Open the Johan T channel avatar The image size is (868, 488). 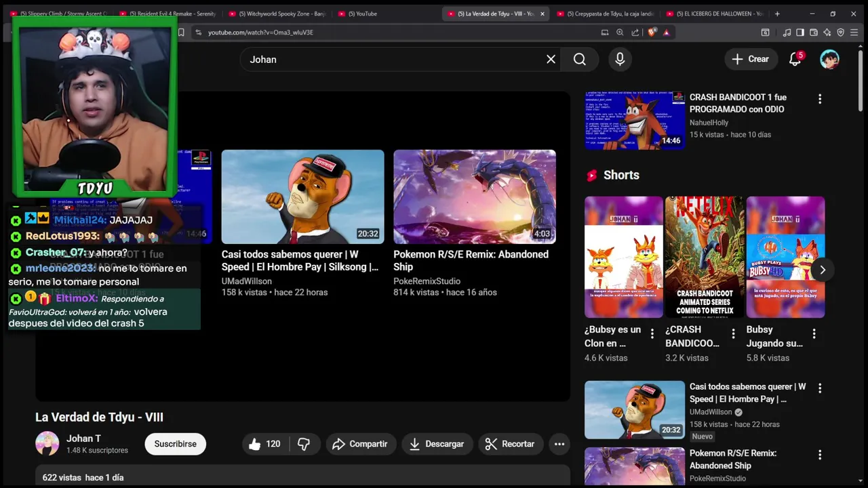click(47, 444)
